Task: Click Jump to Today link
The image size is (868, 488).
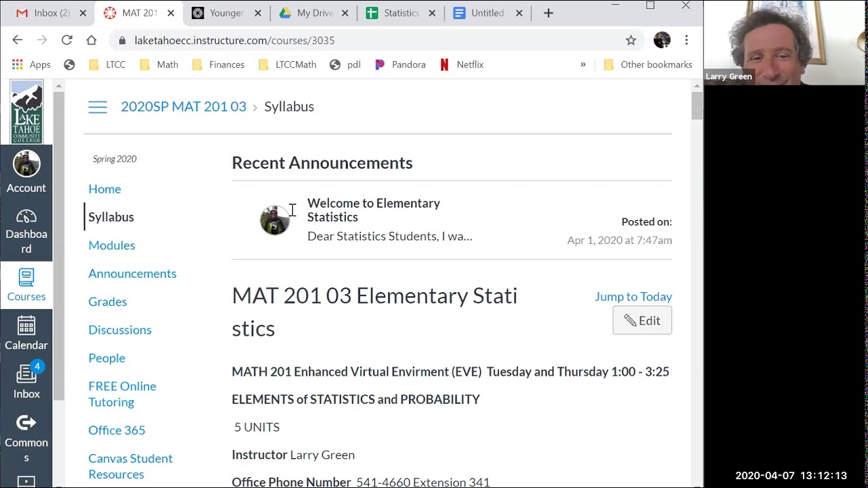Action: [x=633, y=296]
